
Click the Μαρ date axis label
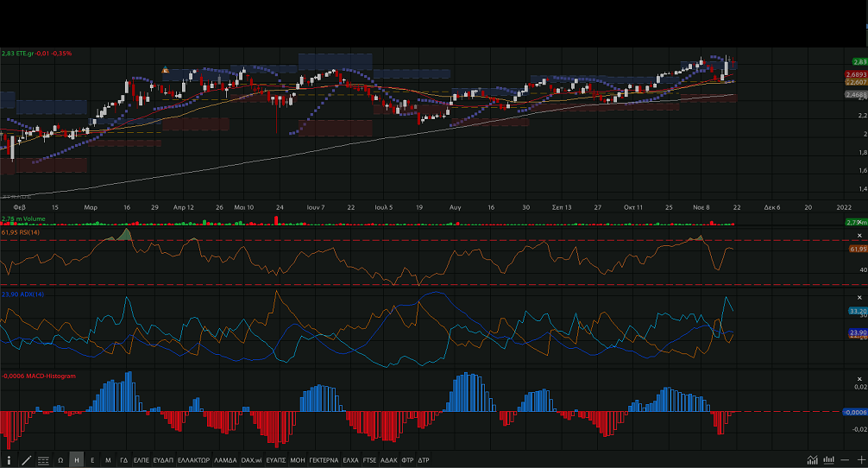pyautogui.click(x=91, y=207)
